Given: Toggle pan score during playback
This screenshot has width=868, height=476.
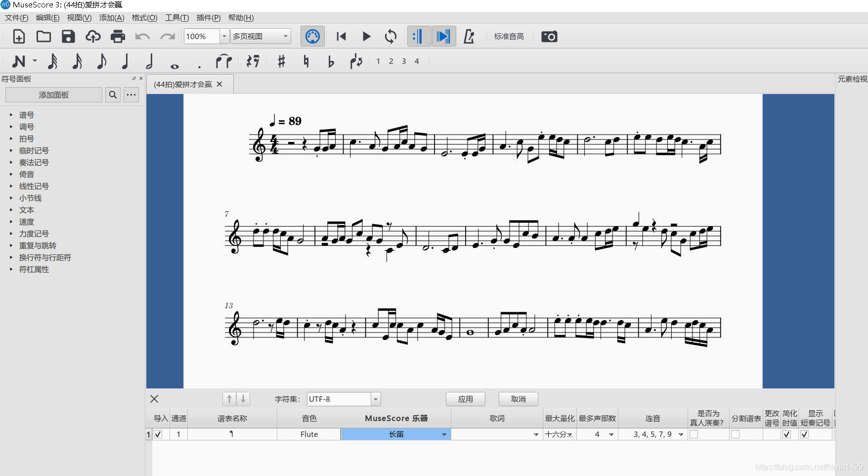Looking at the screenshot, I should [x=444, y=37].
